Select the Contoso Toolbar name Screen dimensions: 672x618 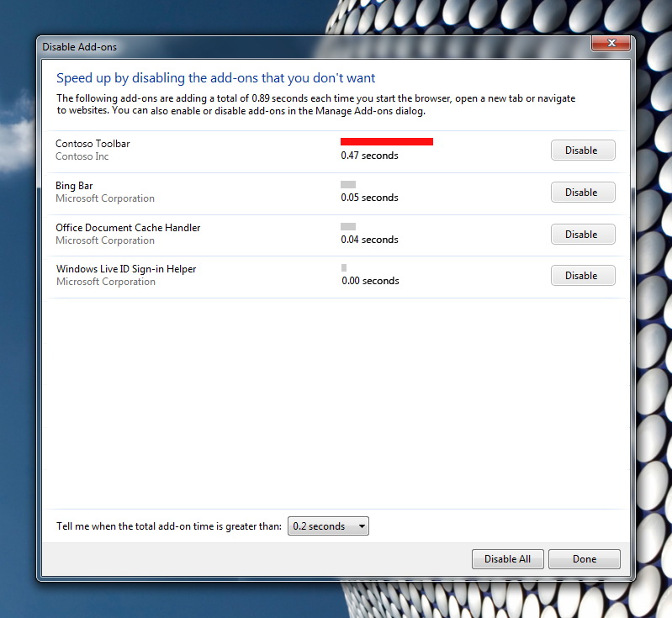click(x=93, y=144)
